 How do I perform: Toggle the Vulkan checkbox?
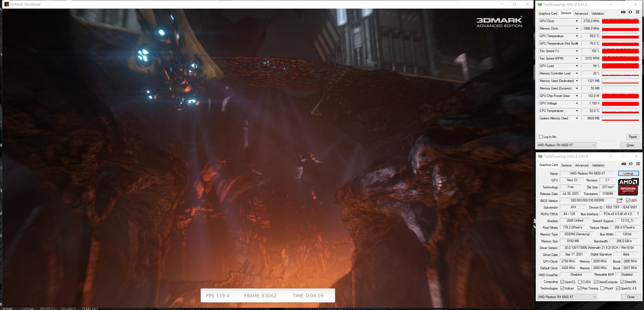pos(562,288)
